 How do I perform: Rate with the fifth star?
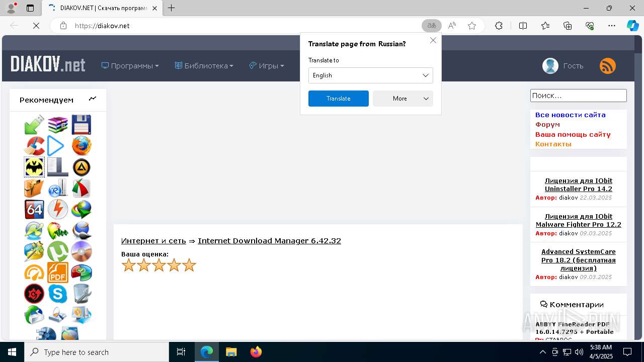(x=189, y=265)
